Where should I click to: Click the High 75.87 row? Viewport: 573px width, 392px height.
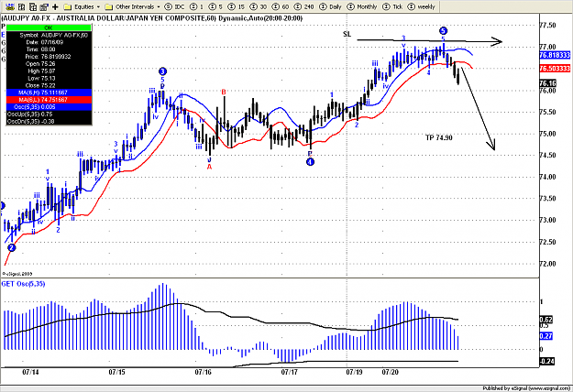[x=49, y=71]
